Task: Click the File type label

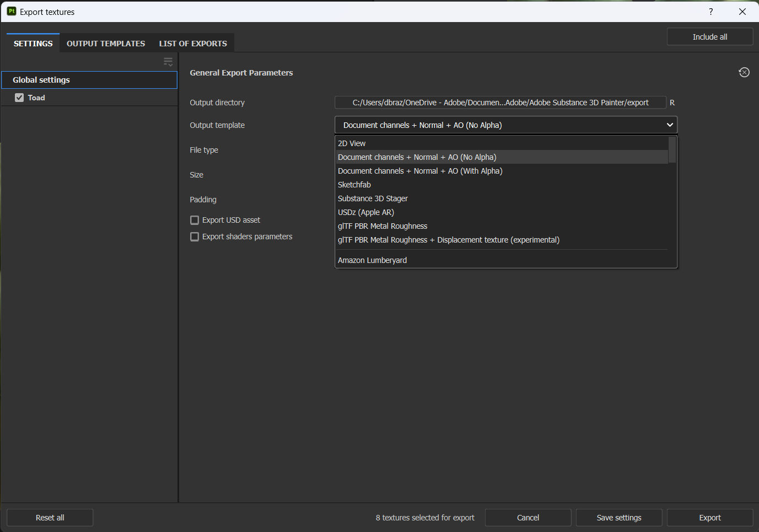Action: point(204,150)
